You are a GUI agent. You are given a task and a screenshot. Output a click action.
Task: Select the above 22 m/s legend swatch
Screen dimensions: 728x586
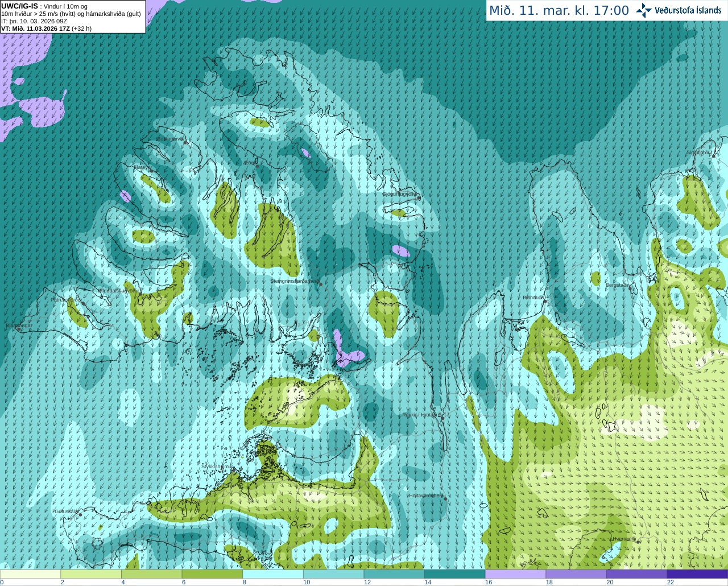[x=698, y=574]
